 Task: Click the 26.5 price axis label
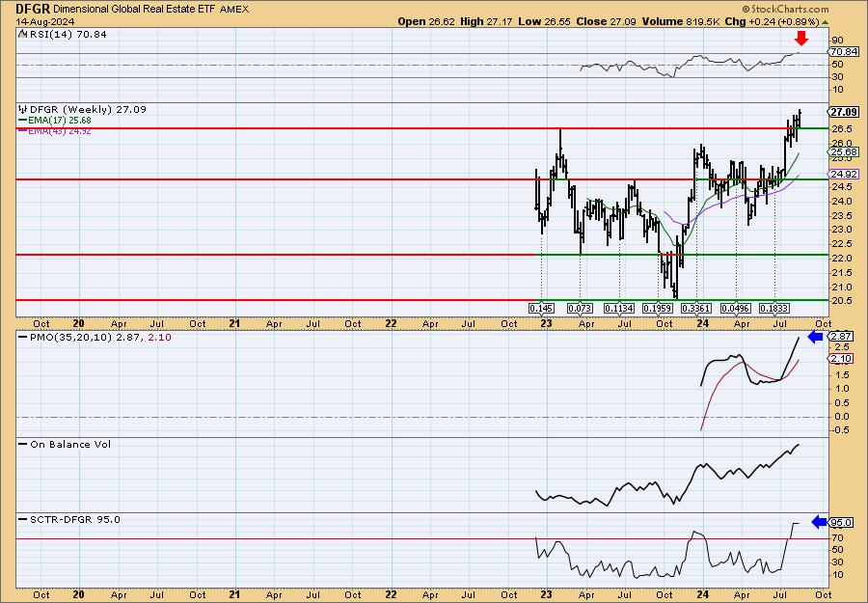click(840, 128)
